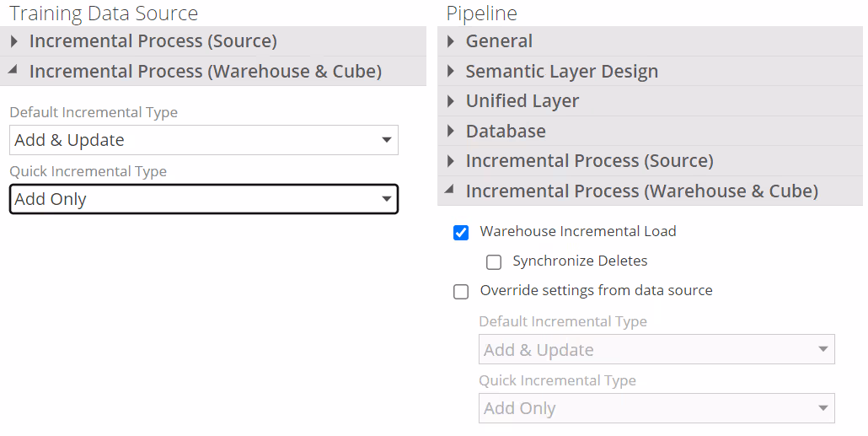The width and height of the screenshot is (868, 436).
Task: Click the disabled Pipeline Default Incremental Type dropdown
Action: (656, 350)
